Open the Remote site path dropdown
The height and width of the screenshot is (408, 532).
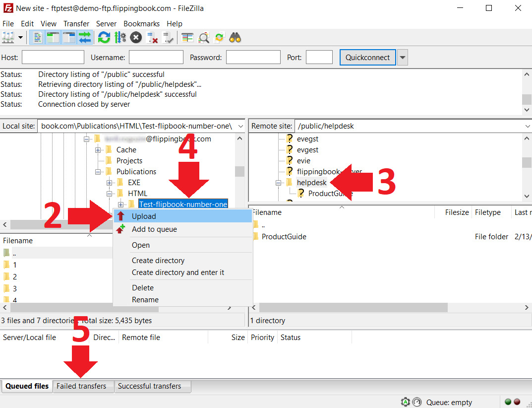click(x=527, y=126)
